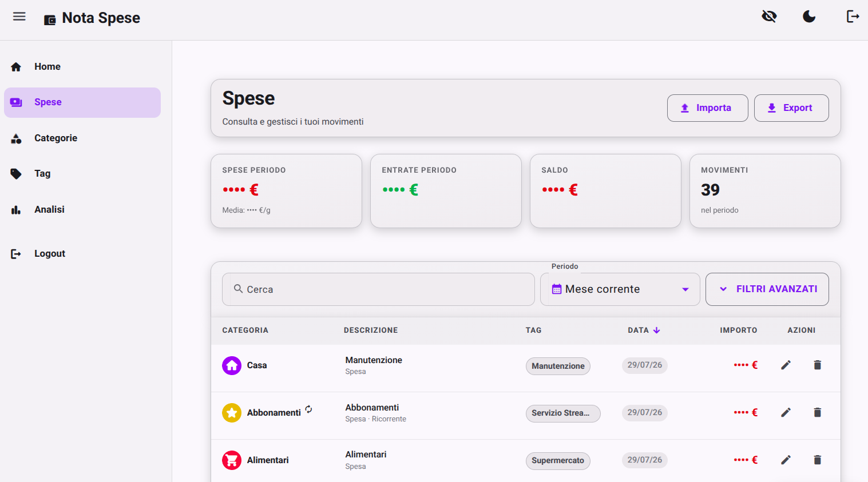Edit the Alimentari expense row

786,460
